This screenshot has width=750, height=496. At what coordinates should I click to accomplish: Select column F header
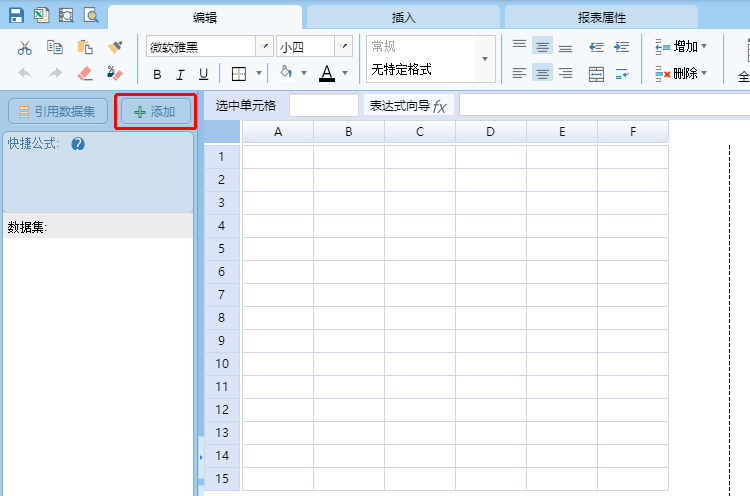tap(633, 132)
